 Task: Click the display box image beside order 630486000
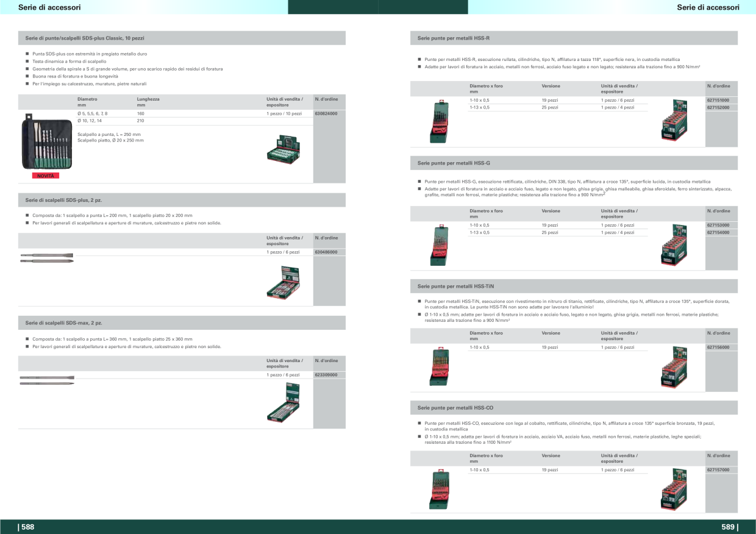pos(283,282)
